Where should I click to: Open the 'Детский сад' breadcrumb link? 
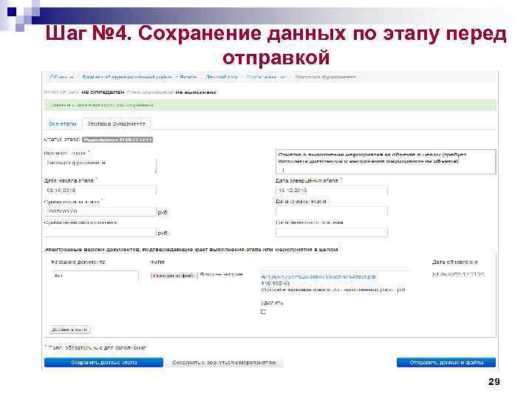point(222,78)
